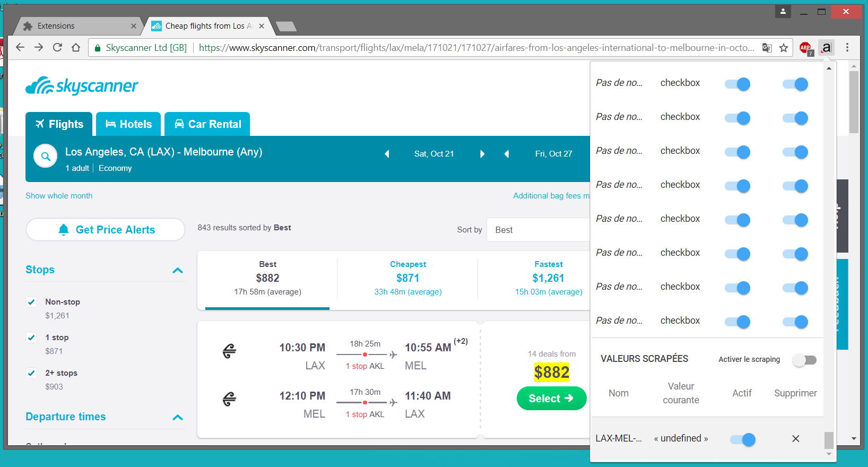The image size is (868, 467).
Task: Uncheck the 2+ stops filter checkbox
Action: tap(31, 373)
